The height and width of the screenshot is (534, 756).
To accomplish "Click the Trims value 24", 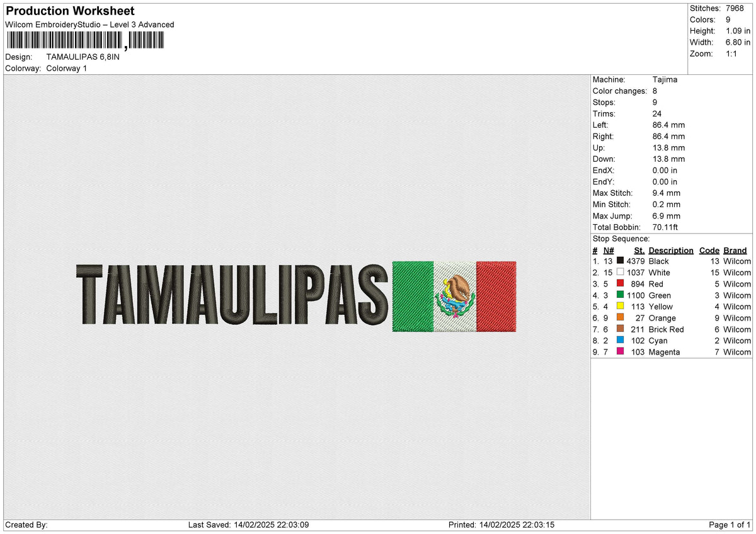I will [657, 114].
